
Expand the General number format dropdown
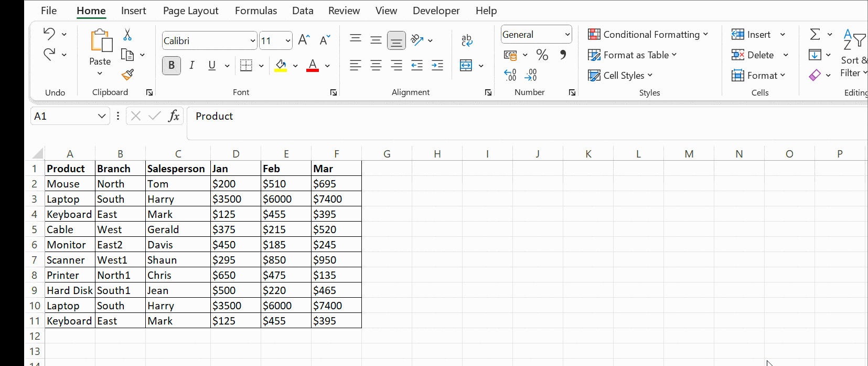click(567, 35)
